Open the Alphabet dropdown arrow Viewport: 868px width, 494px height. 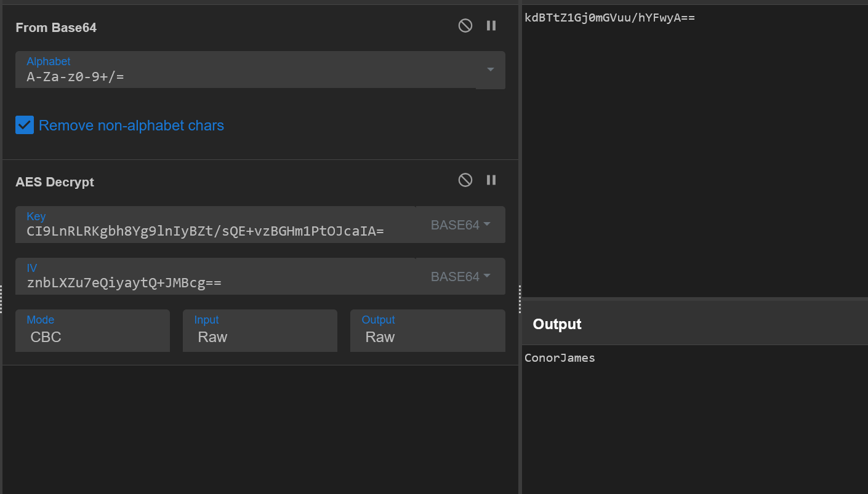[491, 70]
